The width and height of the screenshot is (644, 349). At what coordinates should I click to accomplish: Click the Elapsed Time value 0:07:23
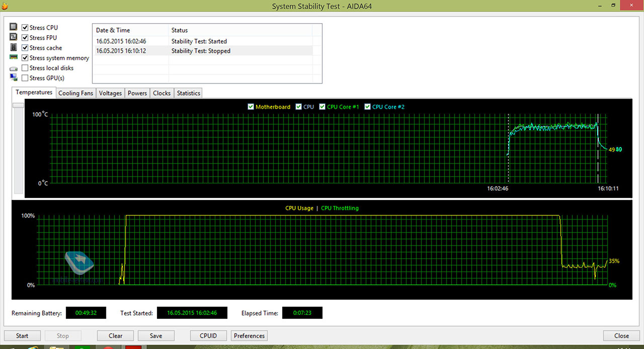[302, 313]
